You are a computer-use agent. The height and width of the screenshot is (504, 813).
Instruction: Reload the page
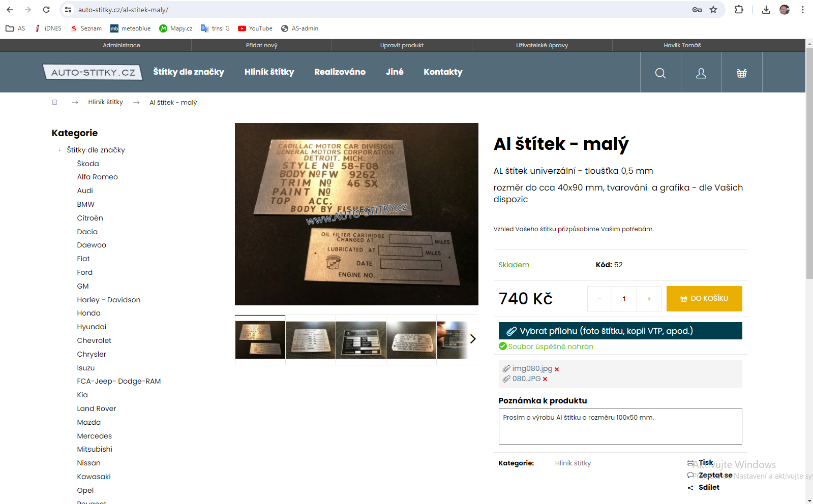46,10
